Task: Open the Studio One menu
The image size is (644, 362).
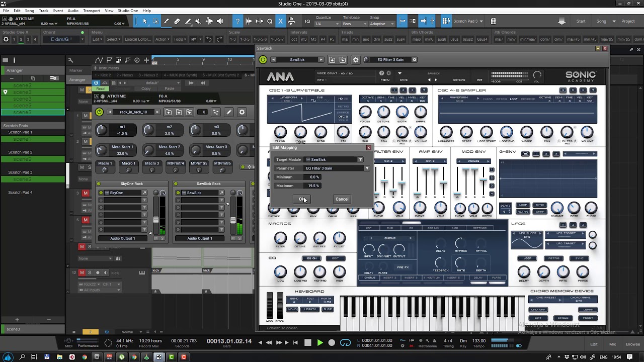Action: (128, 11)
